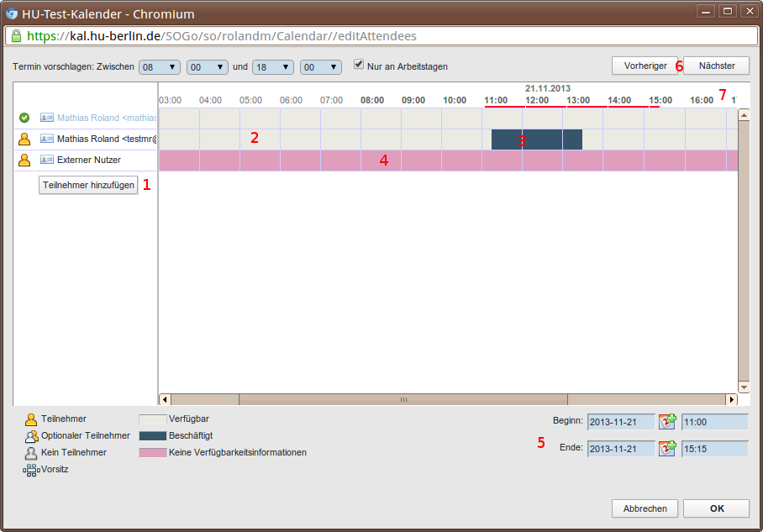This screenshot has width=763, height=532.
Task: Click participant role icon for Externer Nutzer
Action: (x=24, y=160)
